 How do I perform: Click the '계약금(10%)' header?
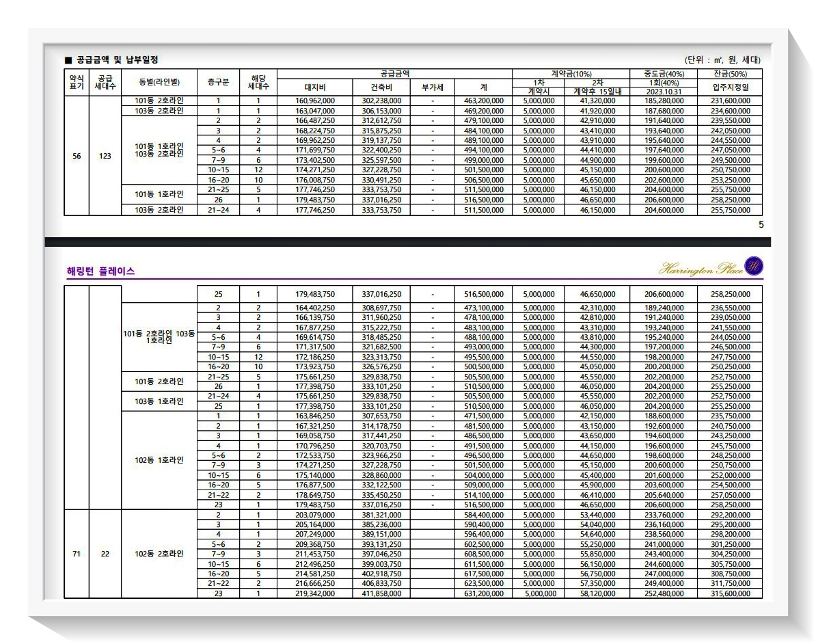[571, 74]
